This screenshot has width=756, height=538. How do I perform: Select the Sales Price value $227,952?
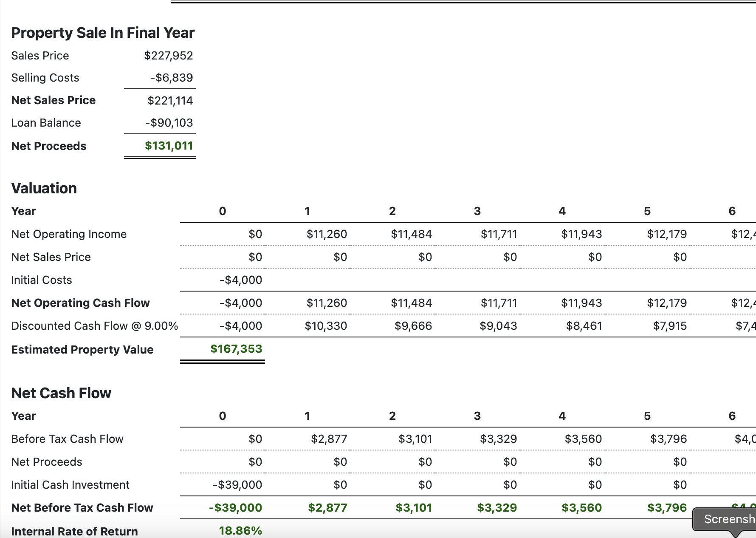168,56
